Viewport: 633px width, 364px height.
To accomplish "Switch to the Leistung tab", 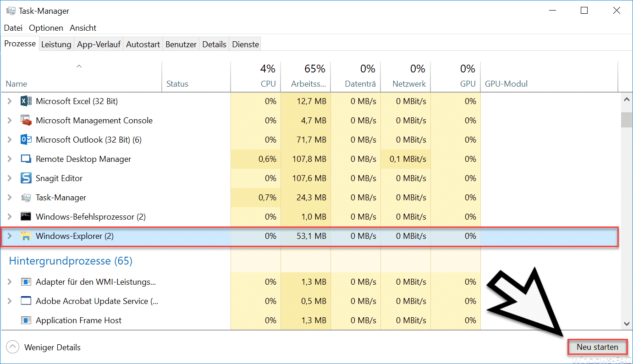I will pyautogui.click(x=56, y=44).
